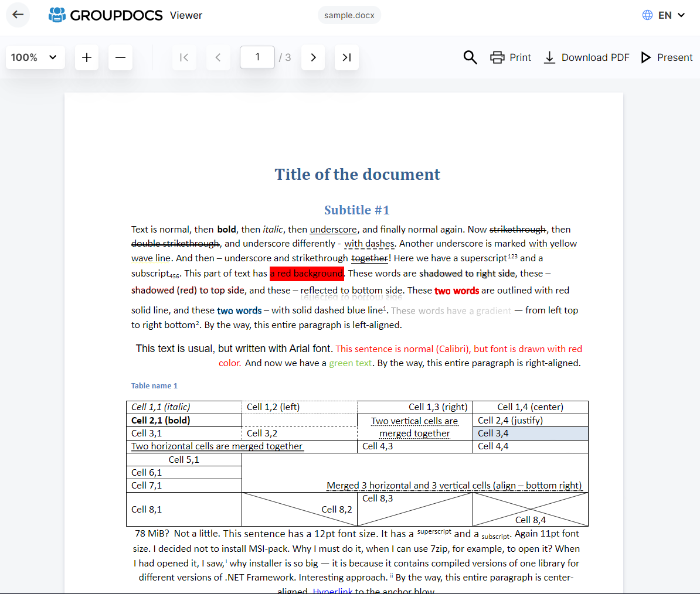The height and width of the screenshot is (594, 700).
Task: Click the globe language icon
Action: tap(647, 15)
